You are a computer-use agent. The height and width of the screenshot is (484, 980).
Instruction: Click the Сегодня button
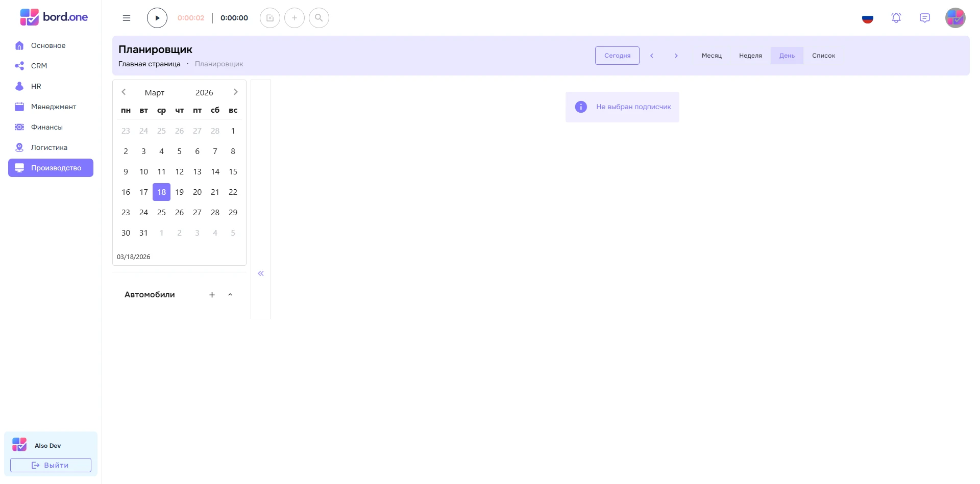617,56
